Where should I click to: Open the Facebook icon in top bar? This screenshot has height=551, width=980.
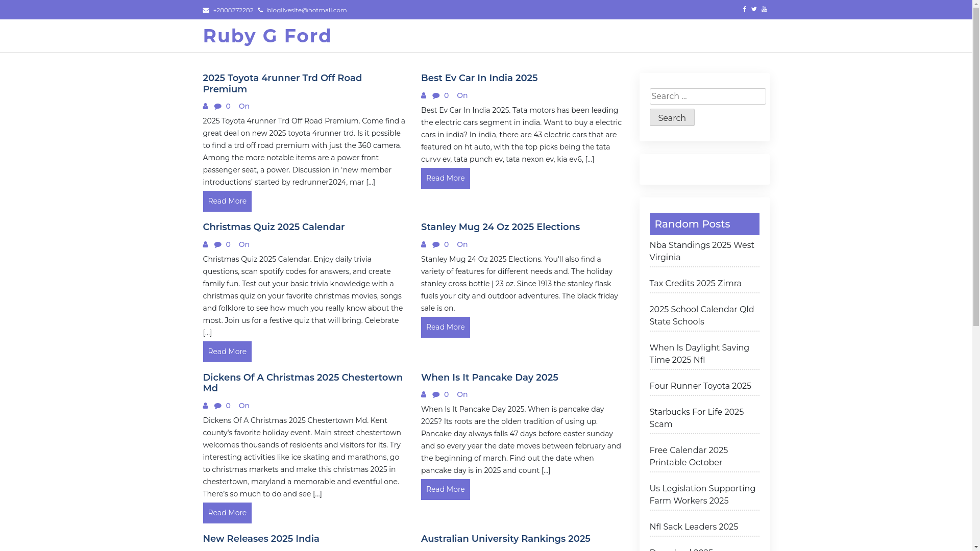tap(744, 9)
